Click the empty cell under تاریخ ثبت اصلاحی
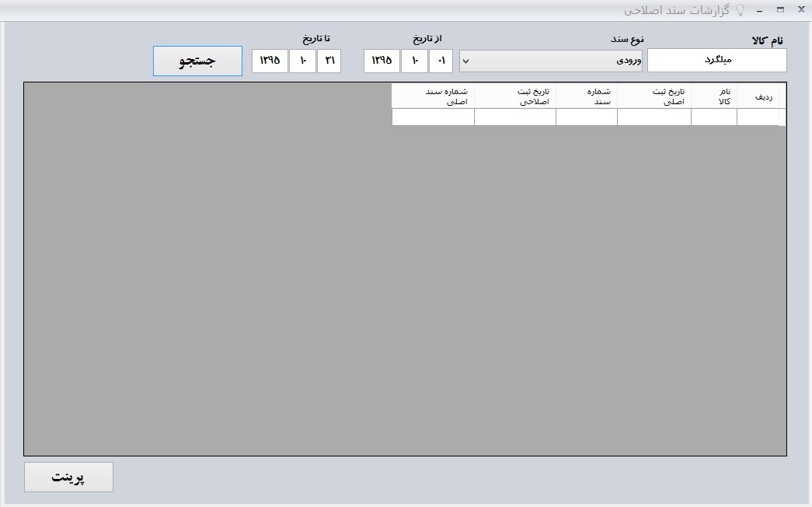This screenshot has height=507, width=812. tap(515, 117)
